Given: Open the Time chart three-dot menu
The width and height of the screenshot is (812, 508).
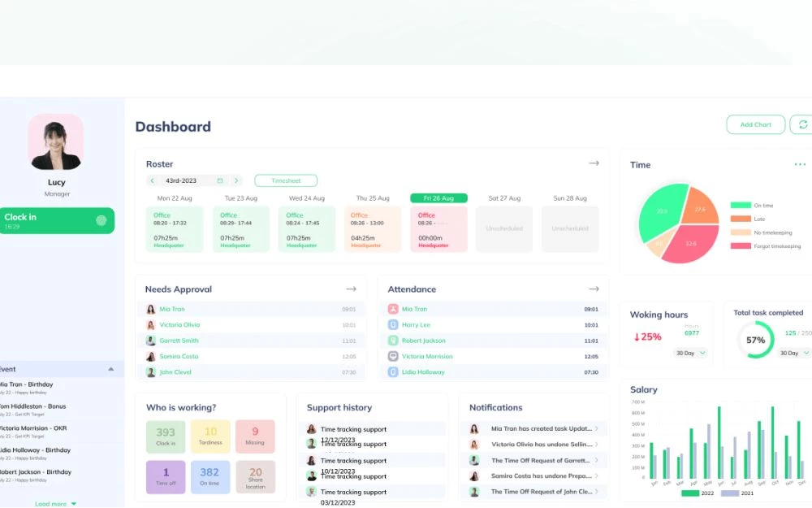Looking at the screenshot, I should click(800, 164).
